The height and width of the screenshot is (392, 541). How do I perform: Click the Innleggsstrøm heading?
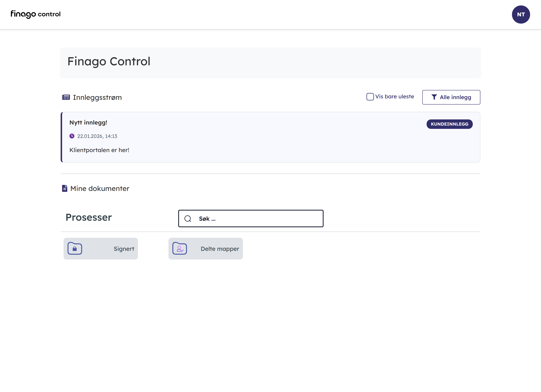97,97
